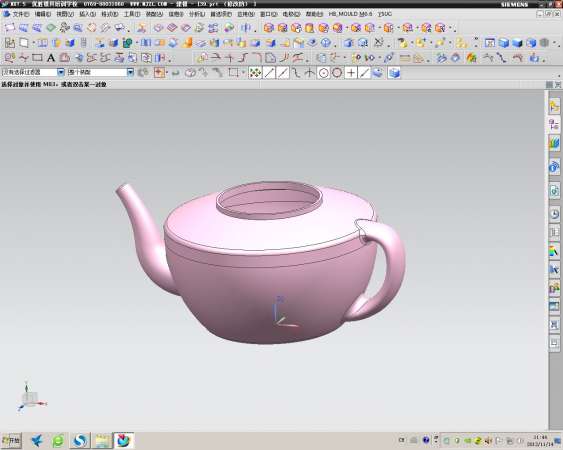Viewport: 563px width, 450px height.
Task: Click the blue globe sphere icon in second toolbar
Action: pos(326,43)
